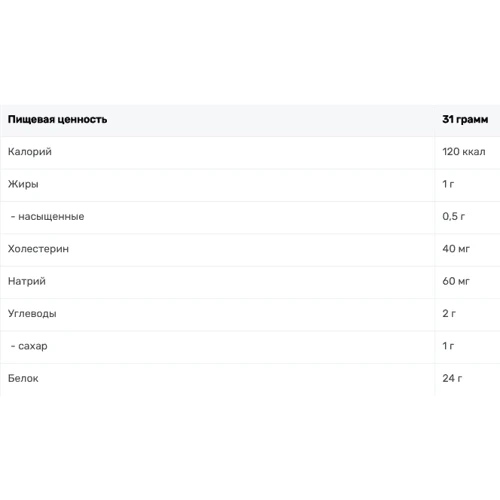Select the 'Натрий' row label
This screenshot has width=500, height=500.
tap(27, 281)
